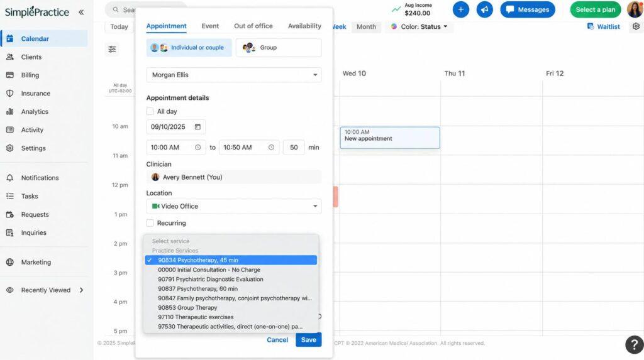Open the Analytics bar chart icon

coord(10,112)
